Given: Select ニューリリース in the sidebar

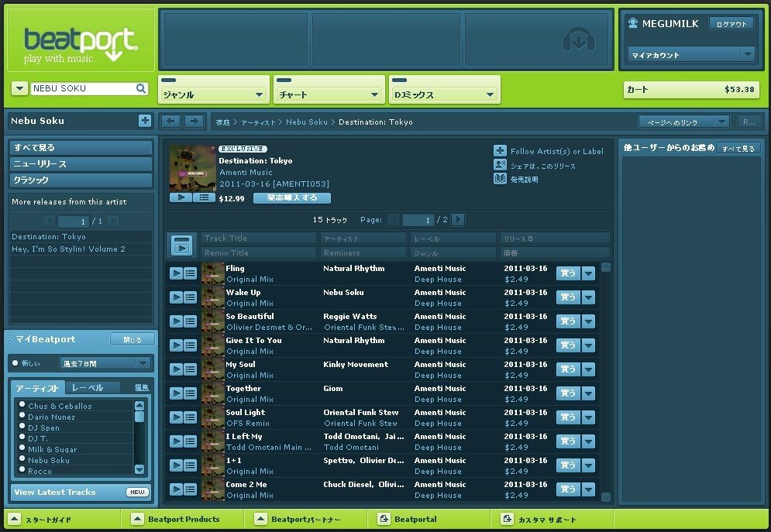Looking at the screenshot, I should pyautogui.click(x=81, y=163).
